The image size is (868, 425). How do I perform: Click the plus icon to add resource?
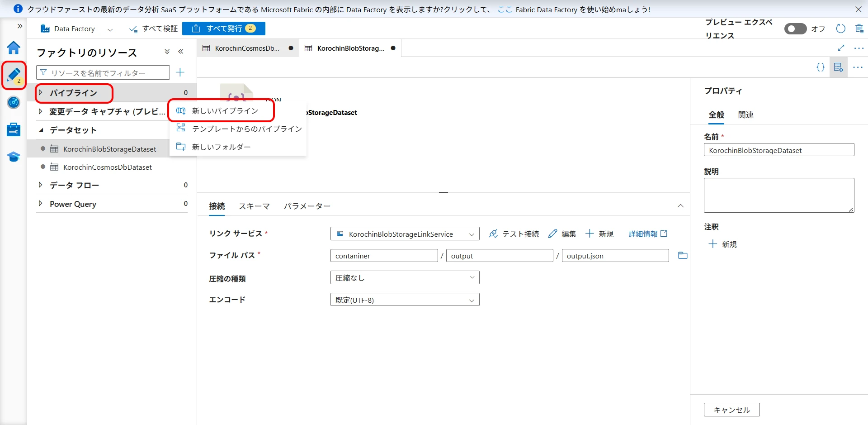click(180, 72)
